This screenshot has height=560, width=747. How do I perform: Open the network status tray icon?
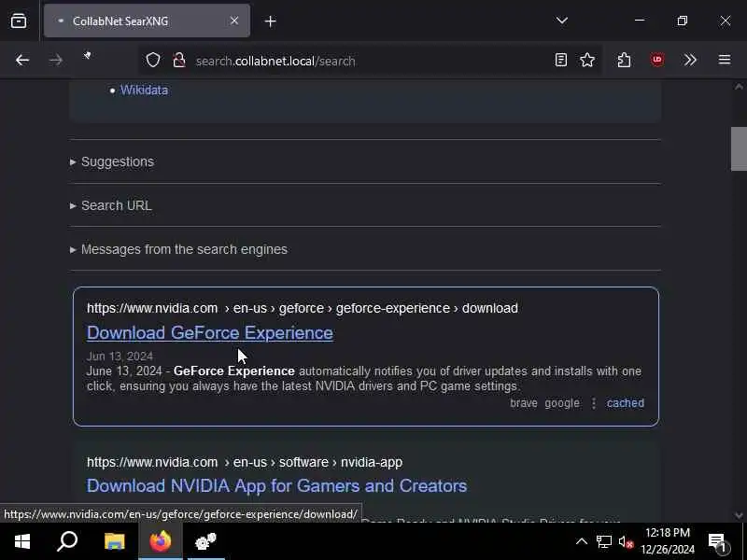pos(603,541)
